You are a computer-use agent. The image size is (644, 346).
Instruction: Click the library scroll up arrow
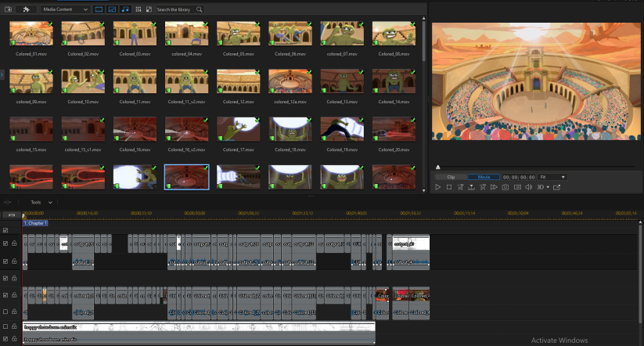point(423,19)
